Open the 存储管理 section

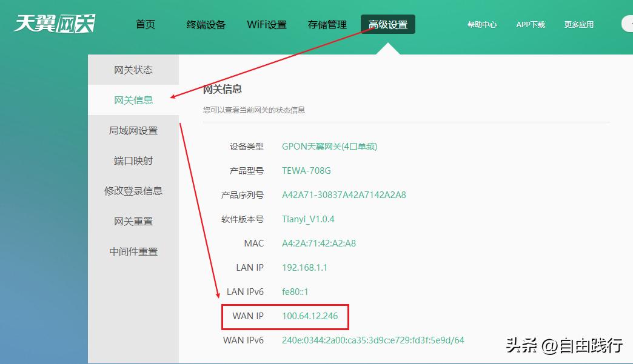(x=328, y=24)
